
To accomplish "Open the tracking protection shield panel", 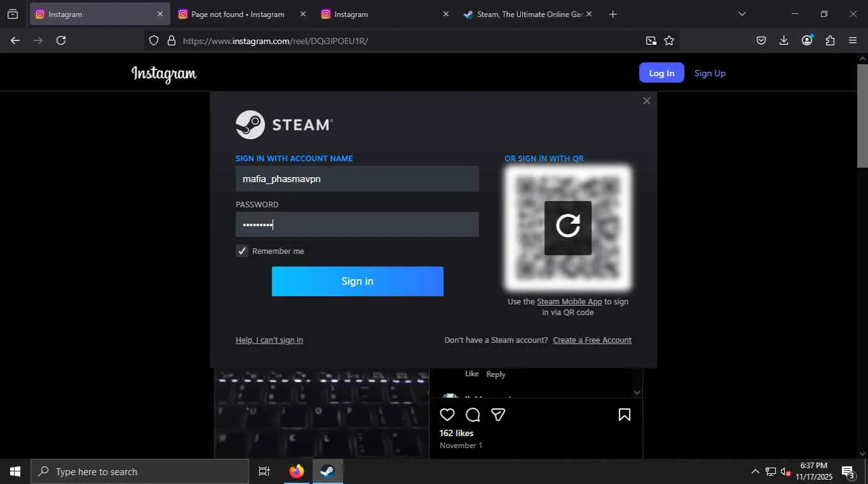I will coord(153,41).
